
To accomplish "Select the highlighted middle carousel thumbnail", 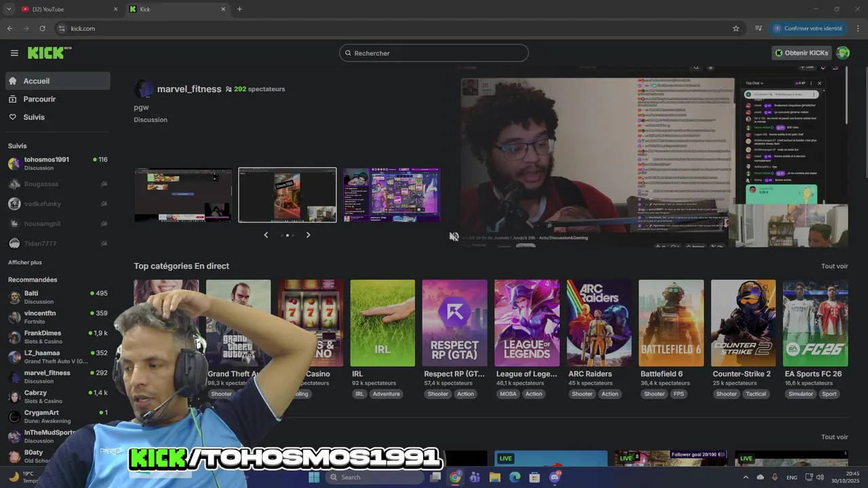I will pos(288,195).
